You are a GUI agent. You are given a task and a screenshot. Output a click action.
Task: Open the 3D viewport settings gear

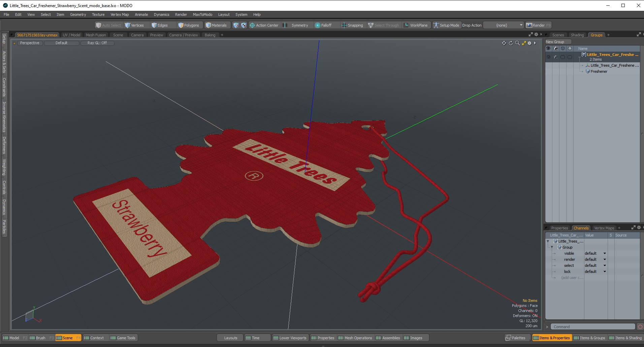529,43
